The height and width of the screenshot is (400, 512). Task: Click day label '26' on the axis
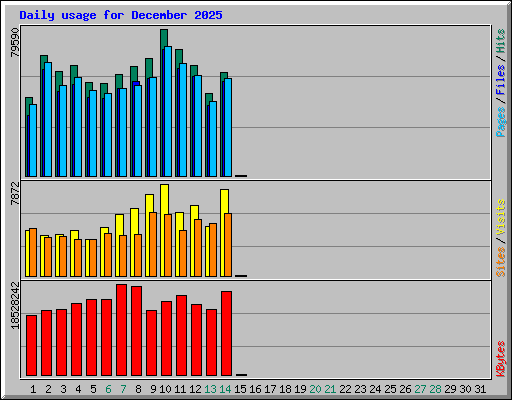(405, 389)
